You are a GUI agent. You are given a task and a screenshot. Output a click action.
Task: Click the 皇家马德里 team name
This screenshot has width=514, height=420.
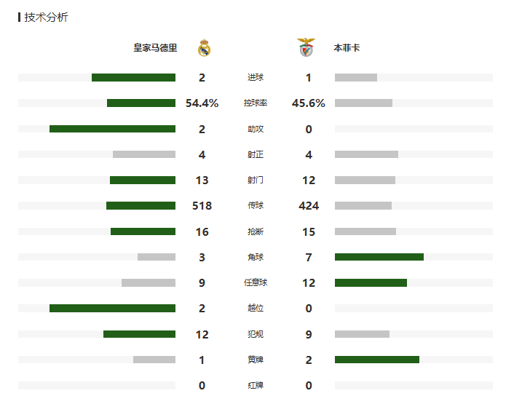point(155,48)
